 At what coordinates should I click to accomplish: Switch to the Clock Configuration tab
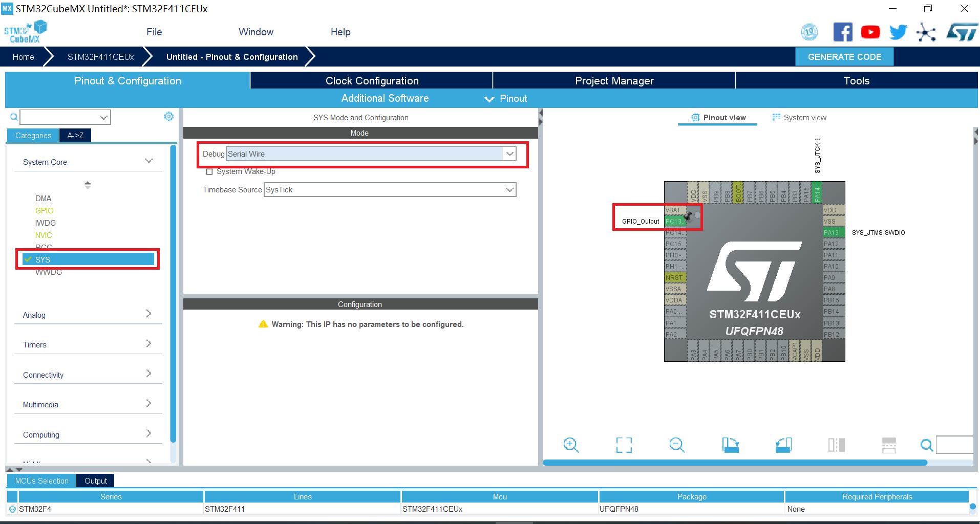(x=371, y=80)
